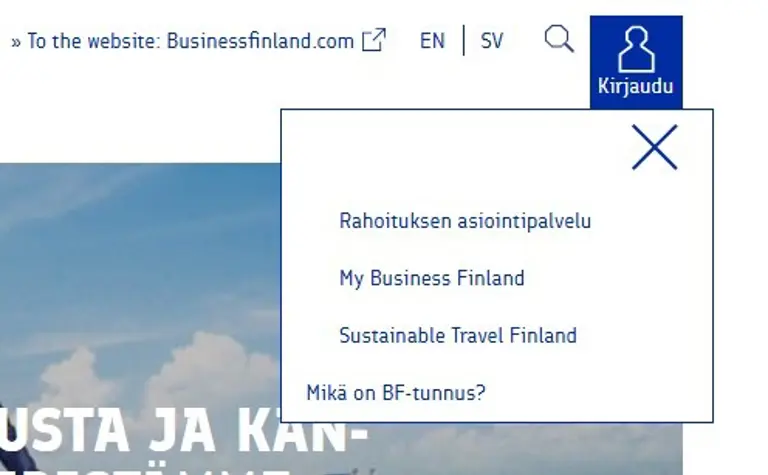Close the login panel with the X
Screen dimensions: 768x475
click(655, 148)
